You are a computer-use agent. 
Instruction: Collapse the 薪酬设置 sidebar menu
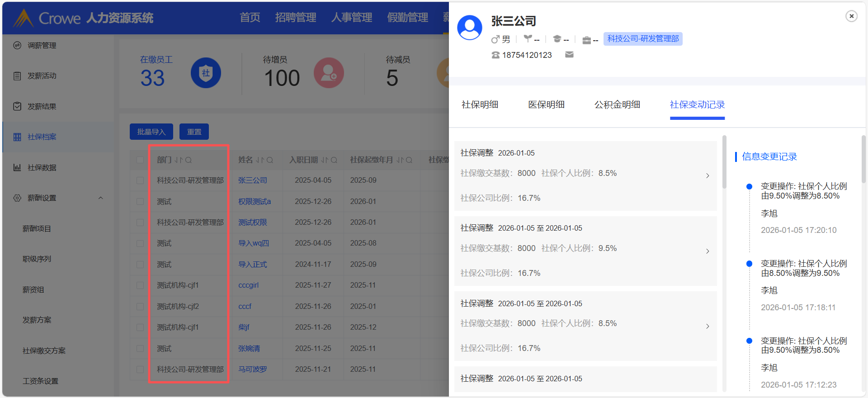tap(101, 198)
